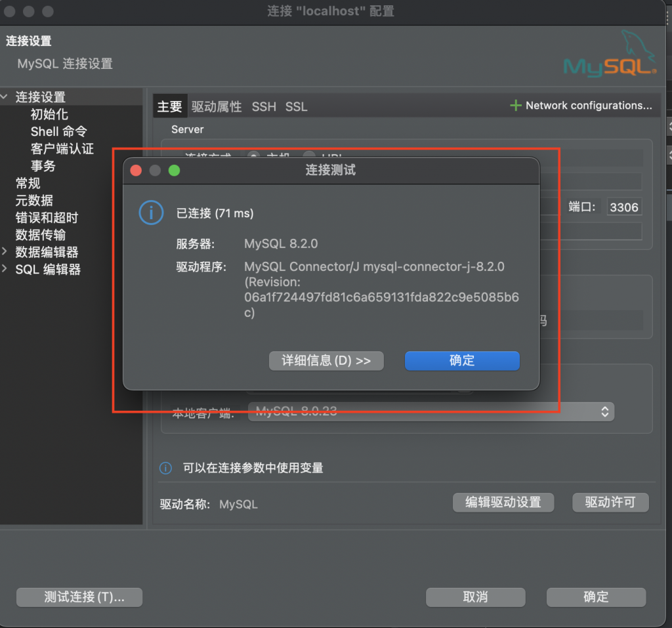Click 已连接 (71 ms) text
The image size is (672, 628).
(215, 213)
